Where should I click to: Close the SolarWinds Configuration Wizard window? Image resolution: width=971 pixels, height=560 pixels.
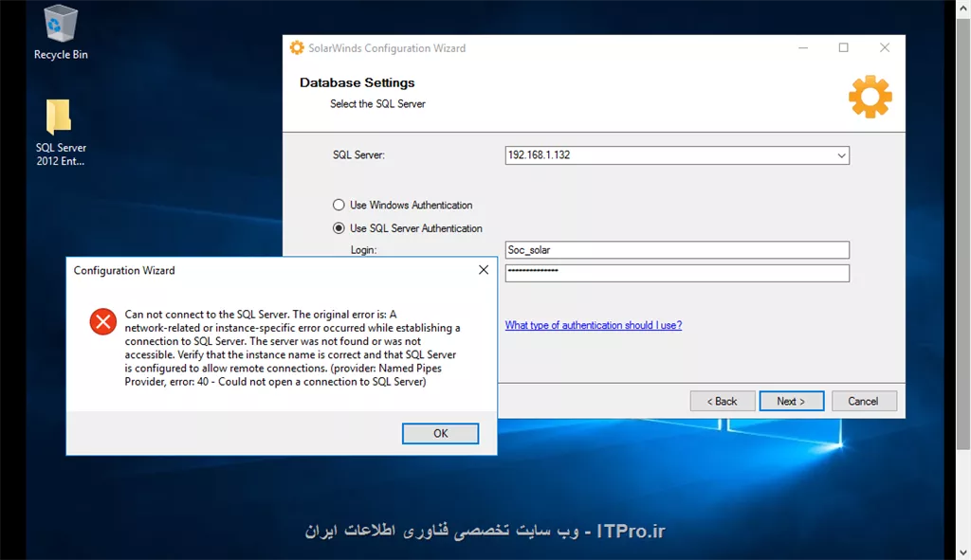[885, 47]
